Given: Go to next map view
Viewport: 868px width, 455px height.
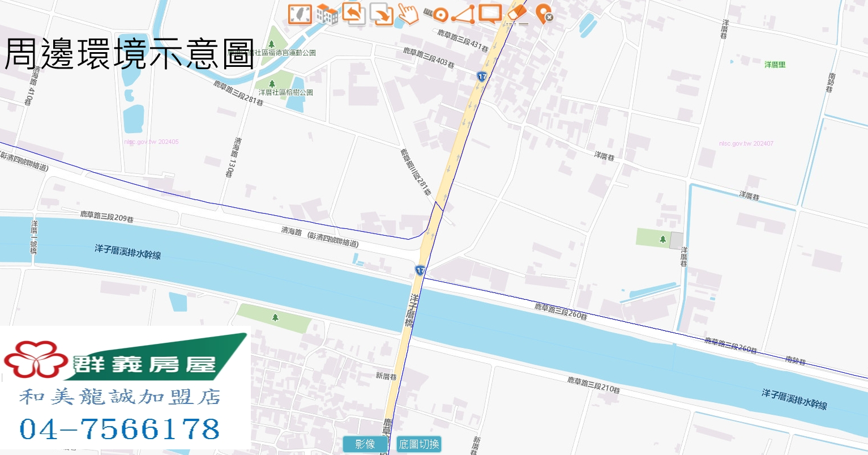Looking at the screenshot, I should point(381,14).
